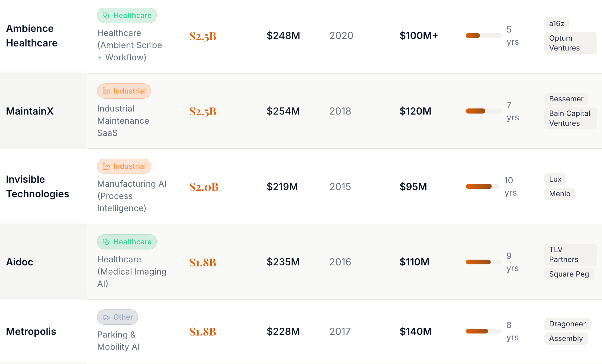Screen dimensions: 602x364
Task: Click the Lux investor chip
Action: coord(555,179)
